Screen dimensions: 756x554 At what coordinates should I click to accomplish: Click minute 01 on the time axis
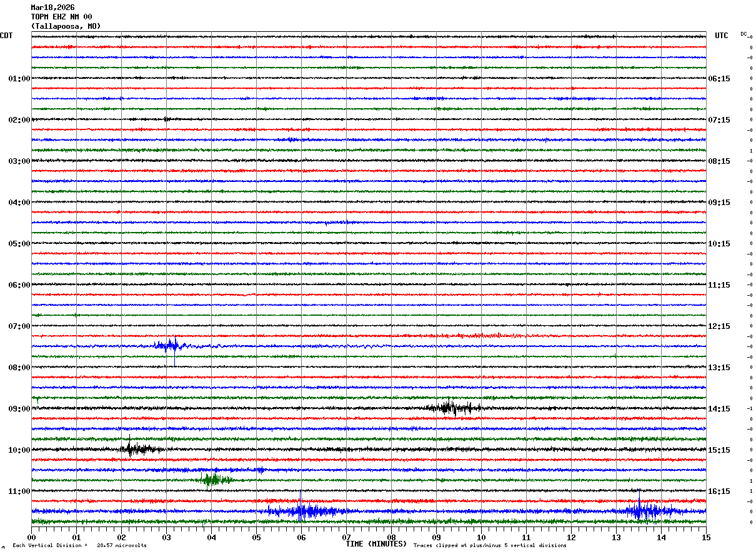coord(76,537)
